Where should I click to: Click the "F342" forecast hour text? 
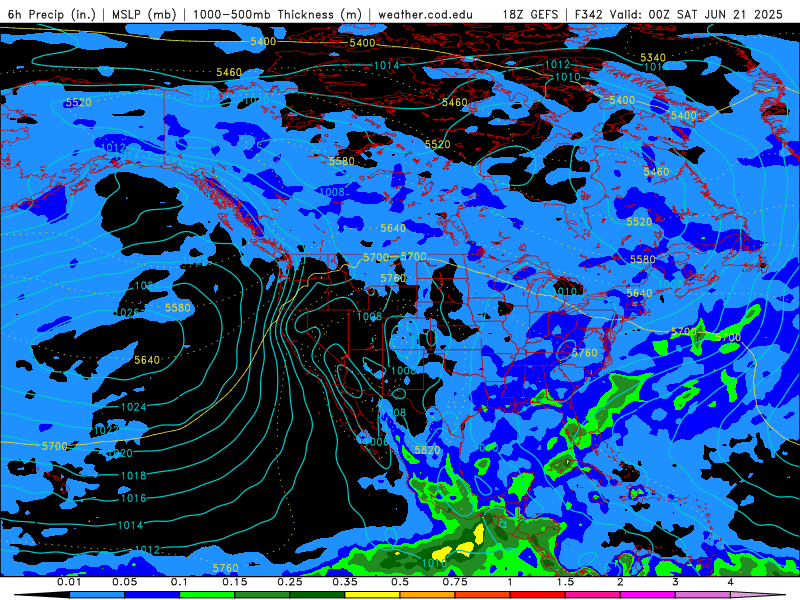589,14
